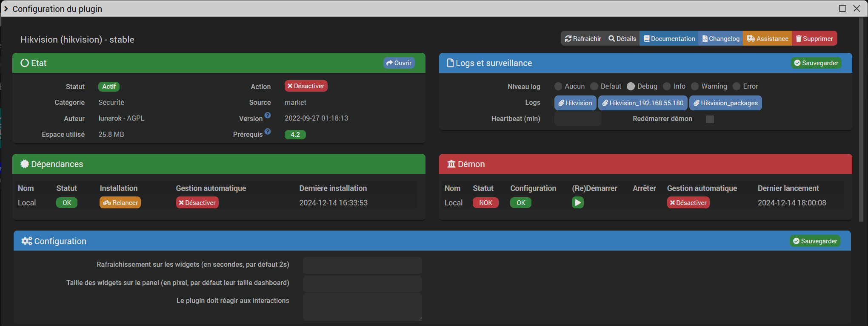Select the Warning log level
The height and width of the screenshot is (326, 868).
(x=695, y=87)
